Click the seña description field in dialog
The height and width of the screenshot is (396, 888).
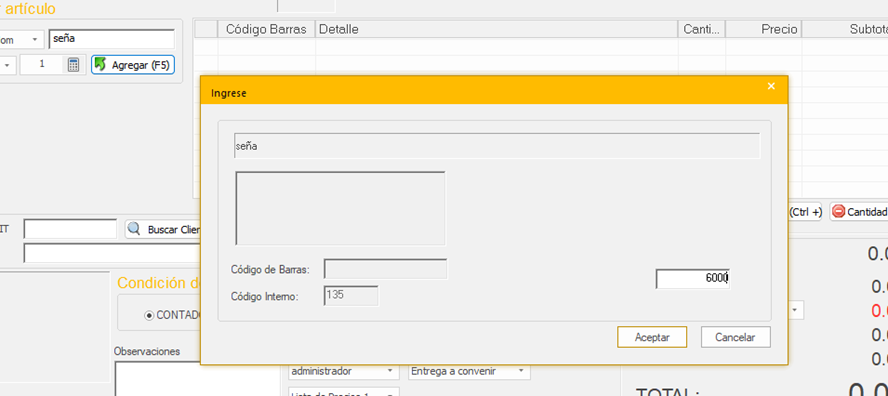pos(497,146)
